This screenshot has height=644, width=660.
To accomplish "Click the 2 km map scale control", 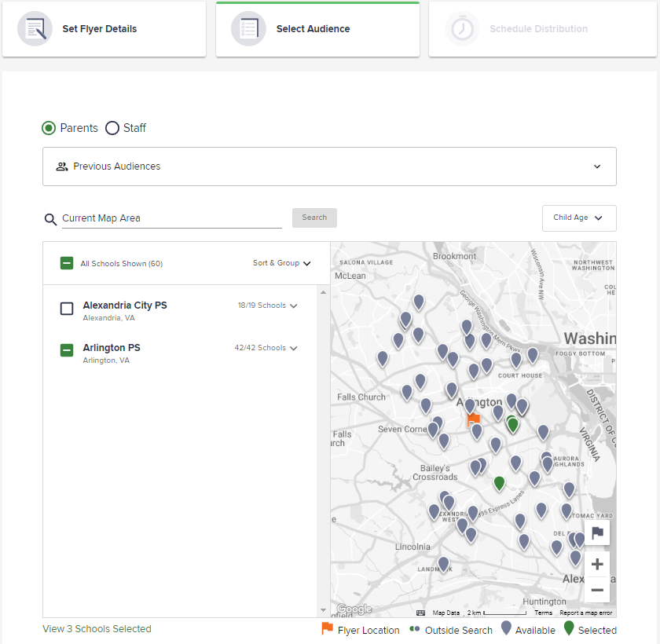I will click(x=497, y=613).
